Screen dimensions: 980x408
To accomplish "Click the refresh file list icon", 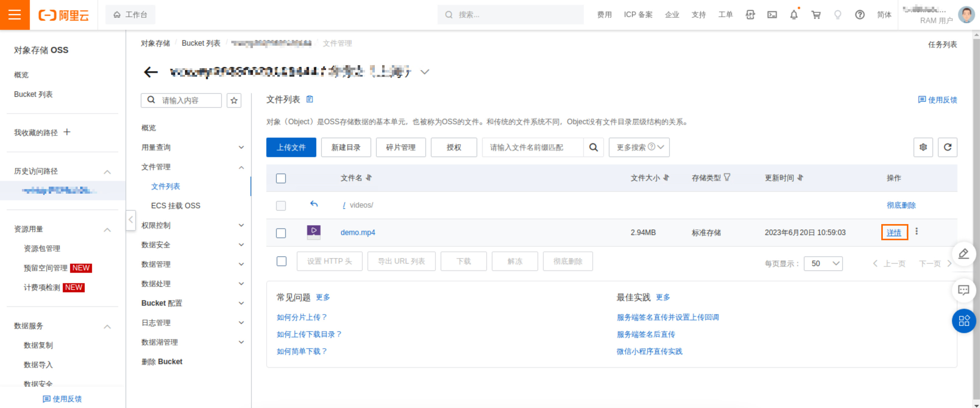I will tap(947, 147).
